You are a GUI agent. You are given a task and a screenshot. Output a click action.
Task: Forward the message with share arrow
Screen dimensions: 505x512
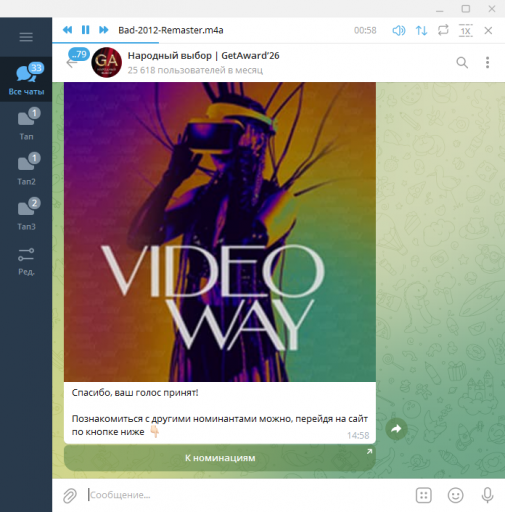click(396, 429)
